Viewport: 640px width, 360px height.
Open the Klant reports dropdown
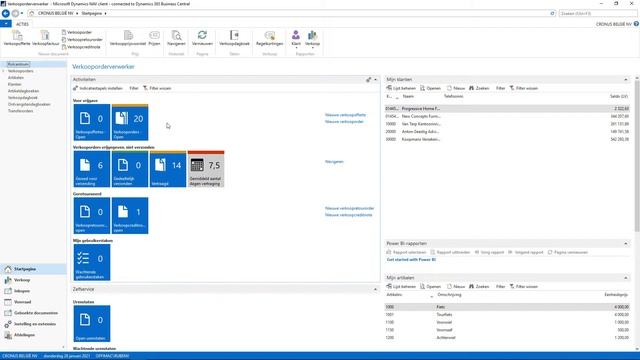296,39
